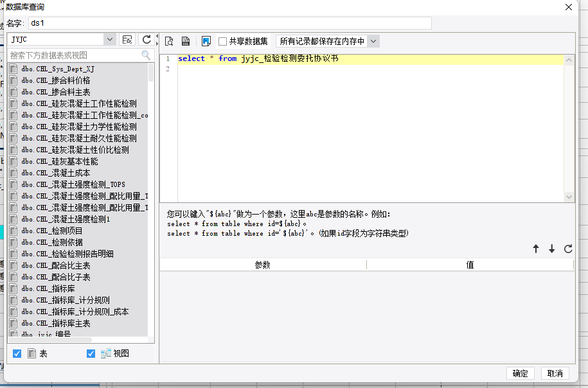Viewport: 588px width, 388px height.
Task: Click table icon beside dbo.CHL_指标库
Action: coord(13,288)
